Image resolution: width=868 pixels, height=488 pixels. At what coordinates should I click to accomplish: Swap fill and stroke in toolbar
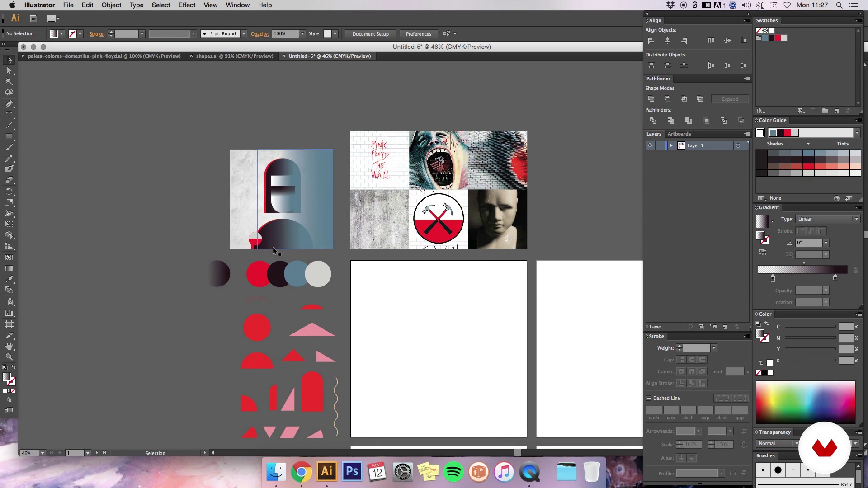click(x=14, y=367)
